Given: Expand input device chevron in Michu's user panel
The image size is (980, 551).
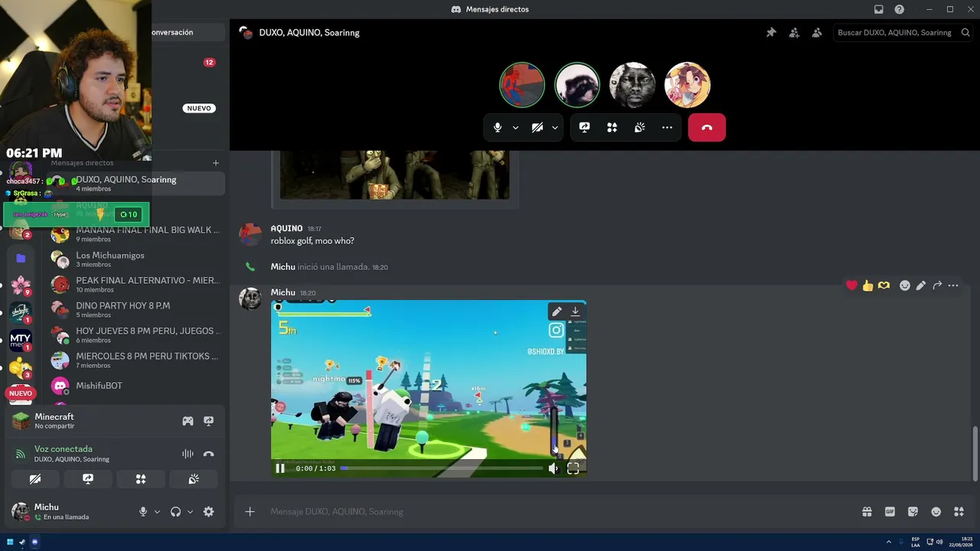Looking at the screenshot, I should click(157, 512).
